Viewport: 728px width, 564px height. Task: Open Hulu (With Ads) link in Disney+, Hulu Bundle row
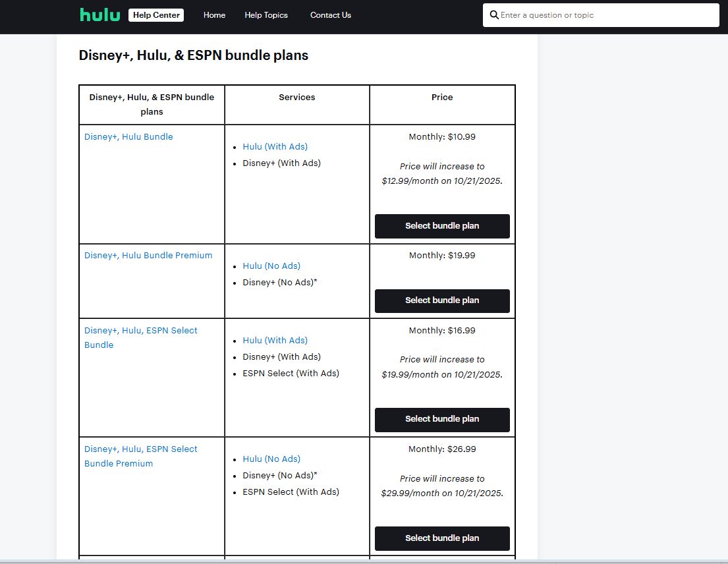[275, 147]
